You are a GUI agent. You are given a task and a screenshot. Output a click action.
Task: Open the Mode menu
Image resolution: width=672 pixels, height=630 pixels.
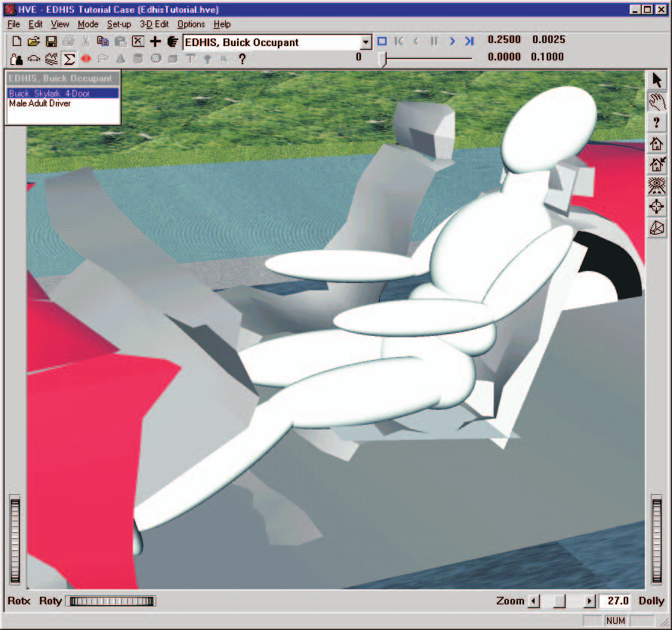[x=88, y=24]
